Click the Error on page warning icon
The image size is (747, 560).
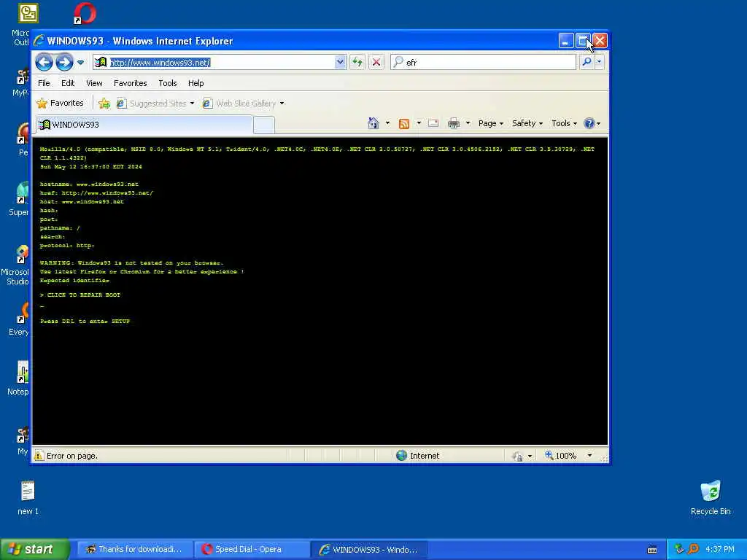coord(39,456)
